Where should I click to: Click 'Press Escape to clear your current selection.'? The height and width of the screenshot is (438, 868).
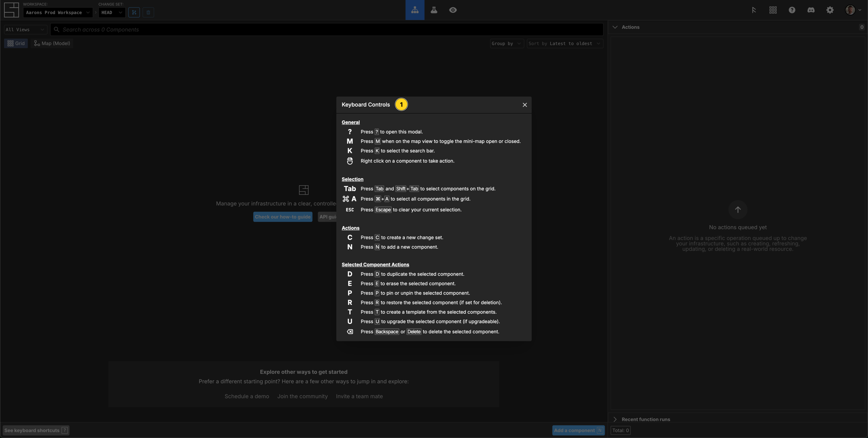(x=411, y=210)
